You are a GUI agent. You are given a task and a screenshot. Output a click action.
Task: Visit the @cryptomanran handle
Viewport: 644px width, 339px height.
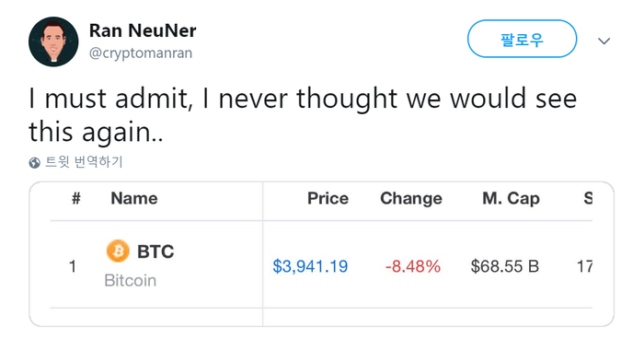click(141, 53)
